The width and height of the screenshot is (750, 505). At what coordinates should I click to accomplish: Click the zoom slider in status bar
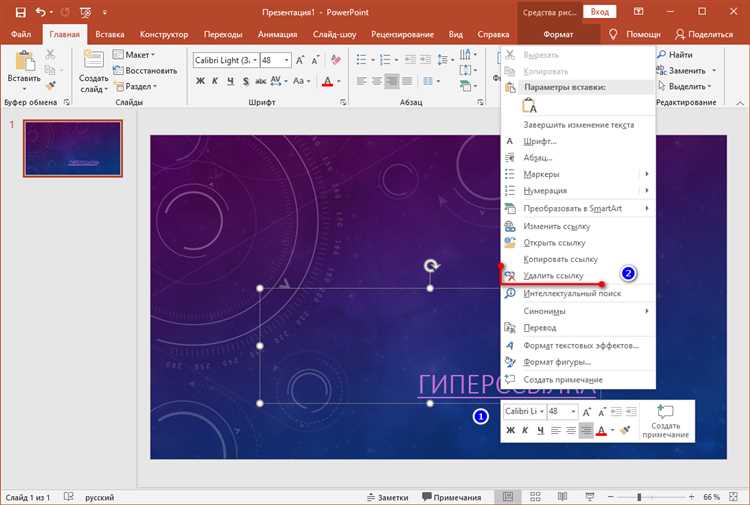[x=638, y=497]
